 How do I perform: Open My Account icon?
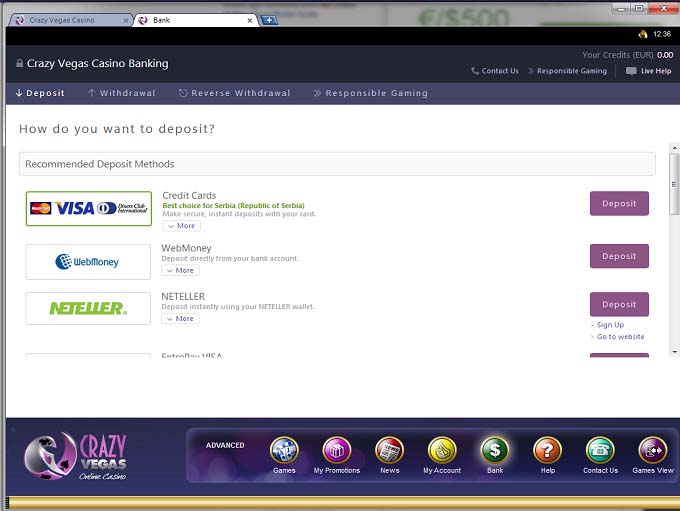442,451
